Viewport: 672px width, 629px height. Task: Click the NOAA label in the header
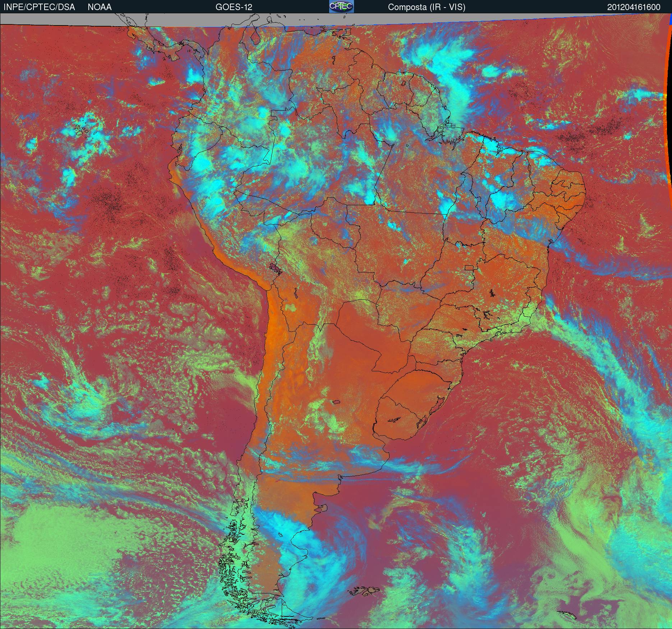coord(100,7)
